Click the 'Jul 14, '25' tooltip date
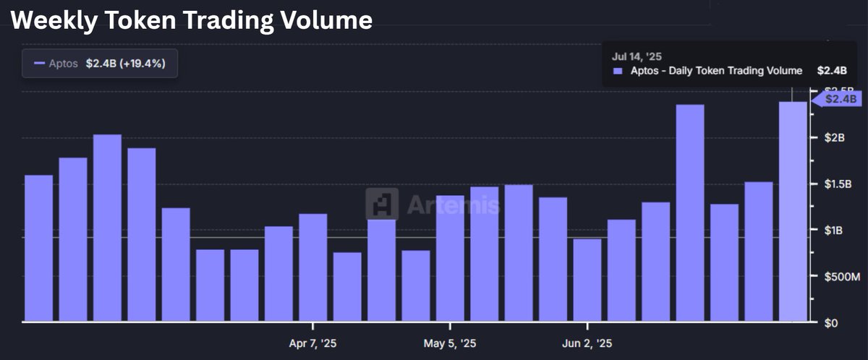The image size is (868, 360). 637,56
